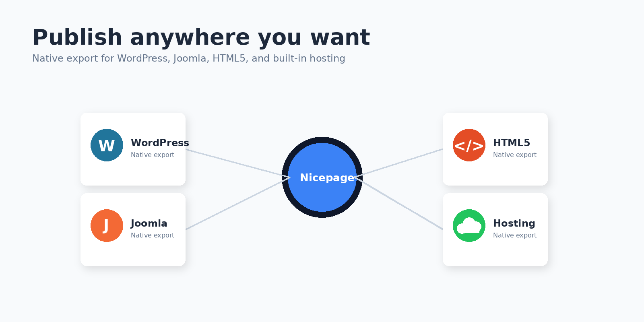Select the red HTML5 code brackets icon

coord(469,145)
